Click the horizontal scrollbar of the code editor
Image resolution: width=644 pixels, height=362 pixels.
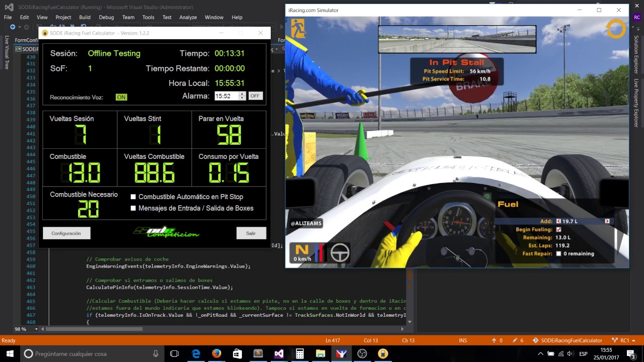(94, 329)
